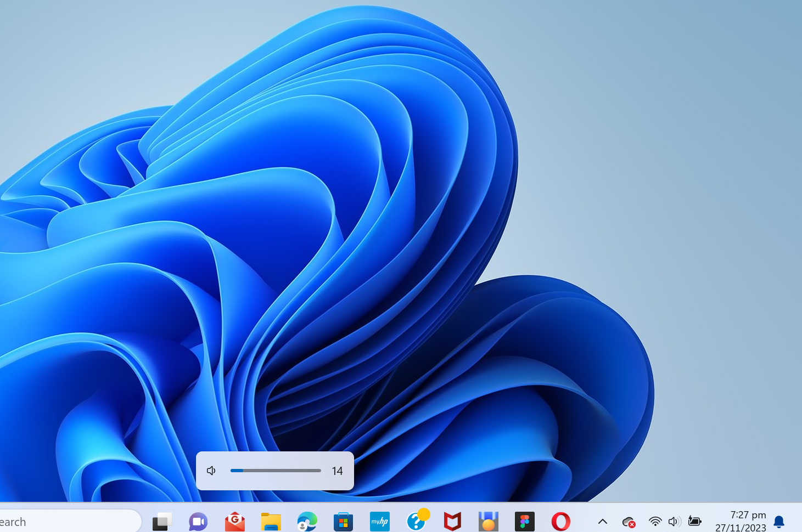Open the Opera browser

(x=560, y=521)
